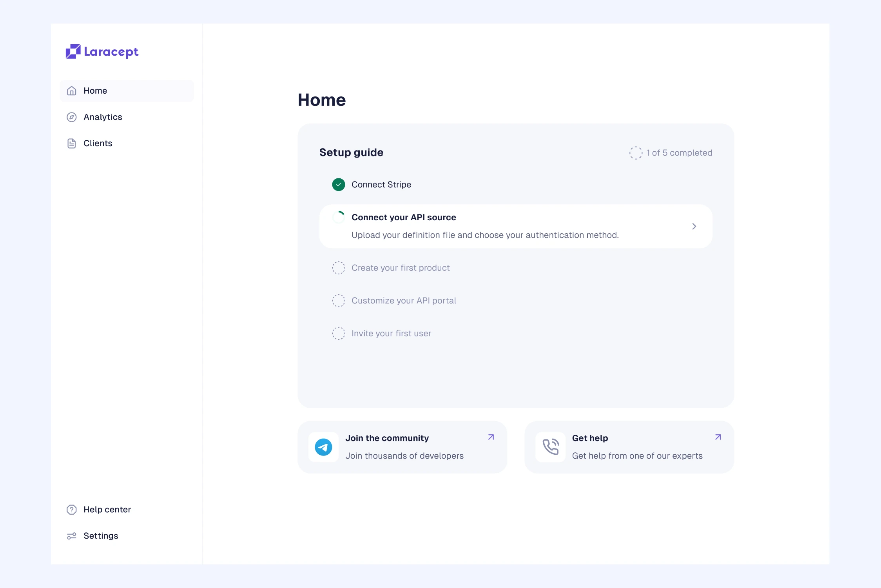Go to the Clients menu item
This screenshot has height=588, width=881.
coord(98,143)
